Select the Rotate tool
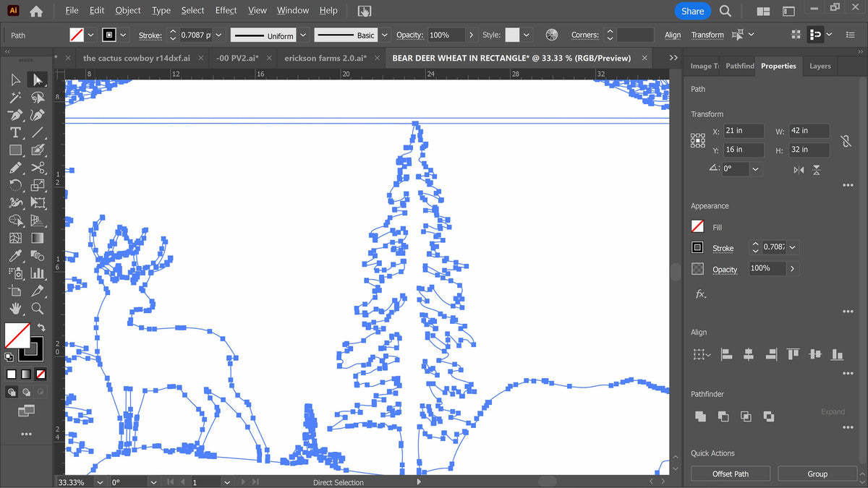The width and height of the screenshot is (868, 488). (x=15, y=185)
